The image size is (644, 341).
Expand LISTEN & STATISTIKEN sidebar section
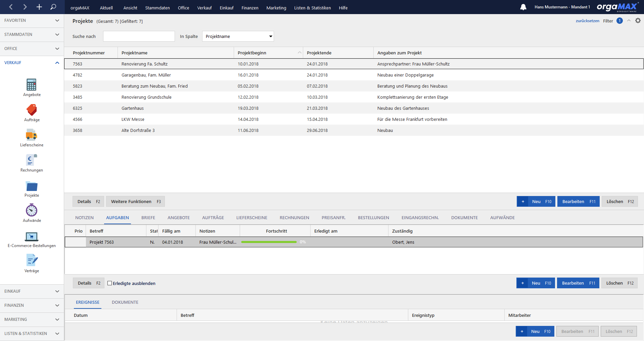(x=32, y=334)
